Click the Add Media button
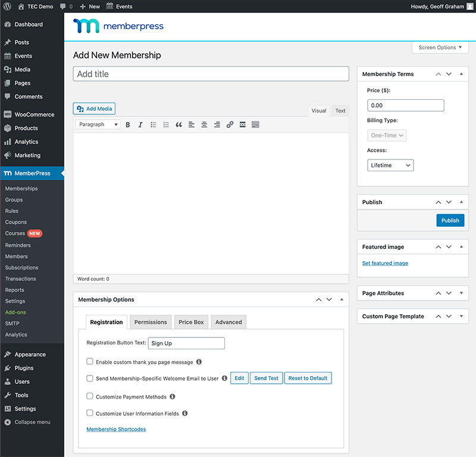476x457 pixels. 94,109
